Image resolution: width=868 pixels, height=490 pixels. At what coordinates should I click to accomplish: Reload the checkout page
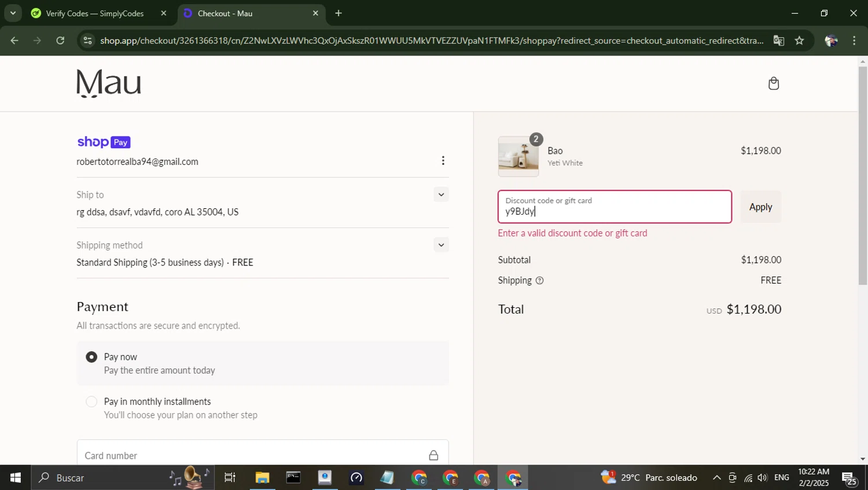(x=60, y=40)
